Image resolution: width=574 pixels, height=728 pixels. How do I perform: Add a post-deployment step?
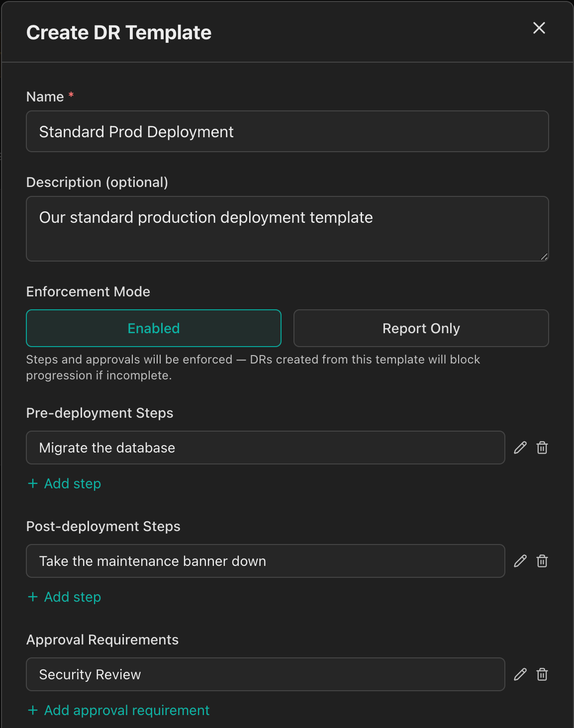(x=65, y=597)
